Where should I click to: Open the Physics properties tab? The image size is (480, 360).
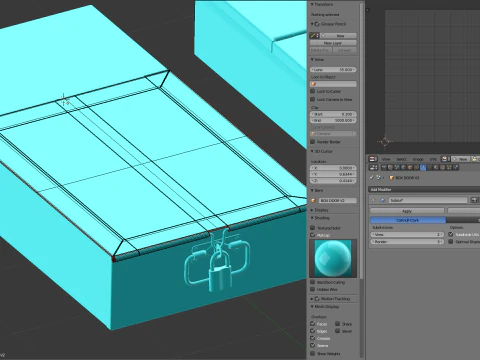coord(456,167)
